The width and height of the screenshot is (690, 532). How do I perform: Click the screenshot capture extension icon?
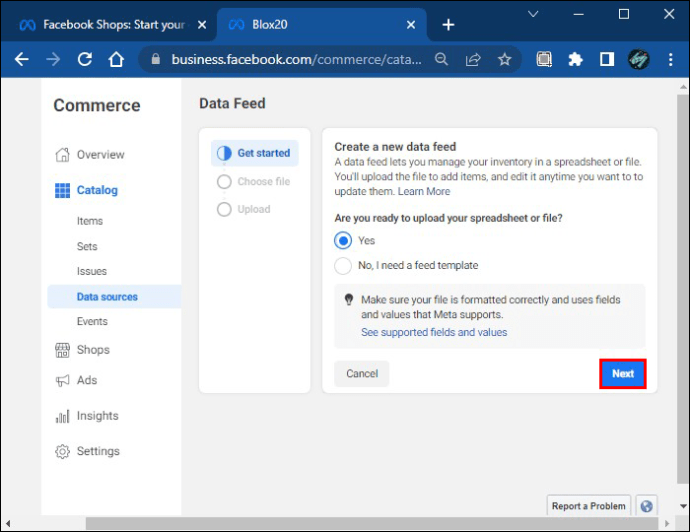pos(544,59)
